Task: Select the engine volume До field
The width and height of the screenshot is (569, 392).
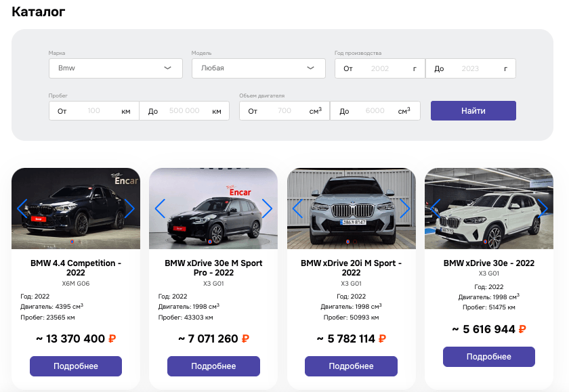Action: tap(375, 111)
